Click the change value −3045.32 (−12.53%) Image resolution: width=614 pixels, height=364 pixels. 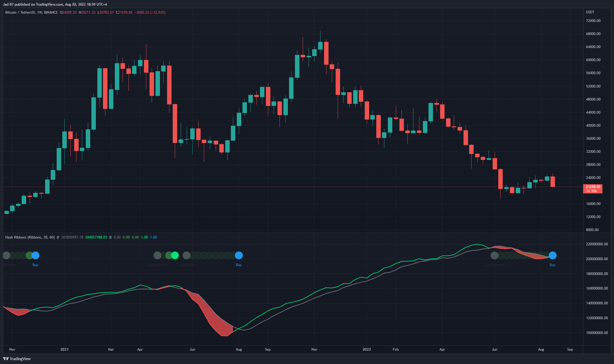coord(150,12)
